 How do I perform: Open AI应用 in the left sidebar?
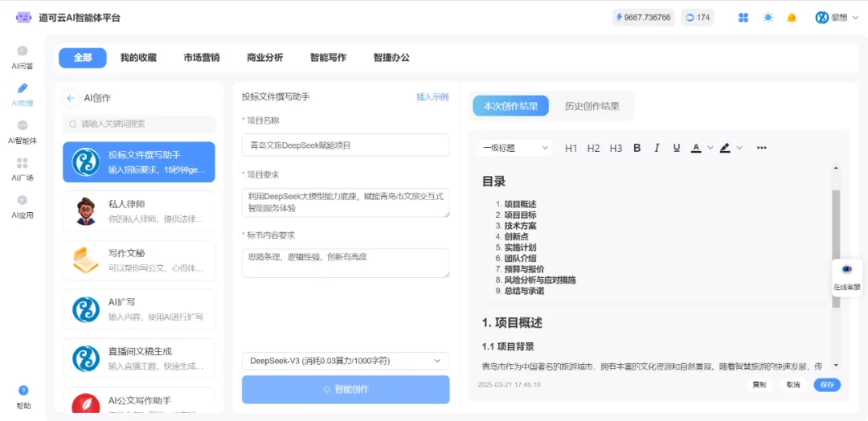pyautogui.click(x=23, y=206)
